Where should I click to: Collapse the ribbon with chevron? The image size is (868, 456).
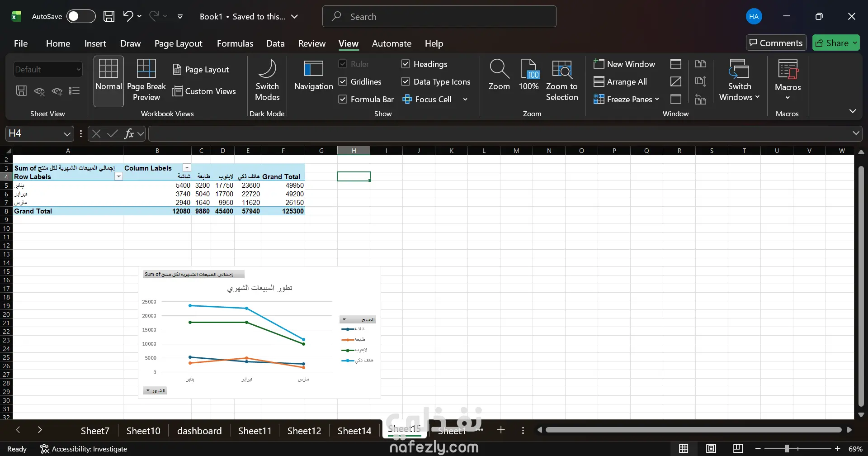(853, 111)
